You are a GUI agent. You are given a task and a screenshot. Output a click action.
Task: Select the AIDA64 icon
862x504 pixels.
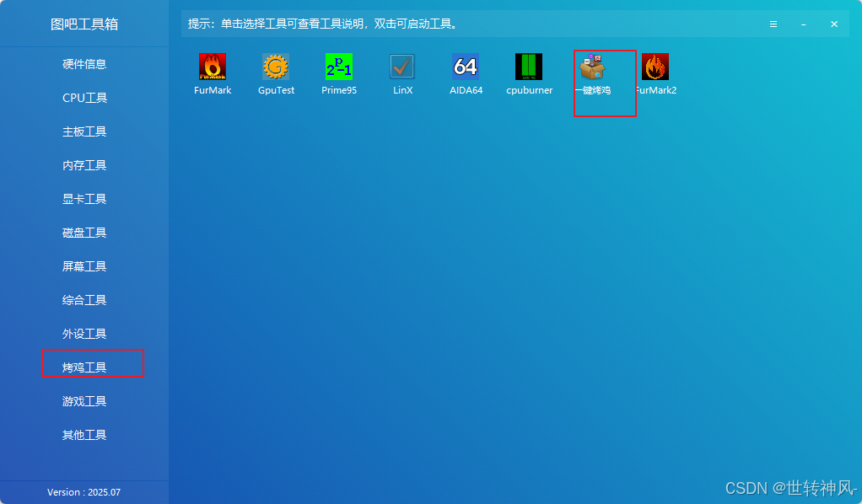point(465,67)
